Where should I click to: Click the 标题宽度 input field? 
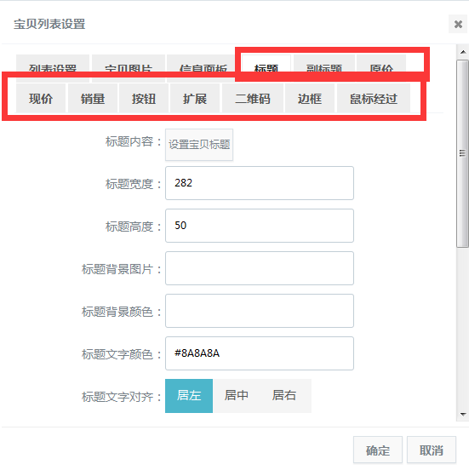click(x=260, y=183)
